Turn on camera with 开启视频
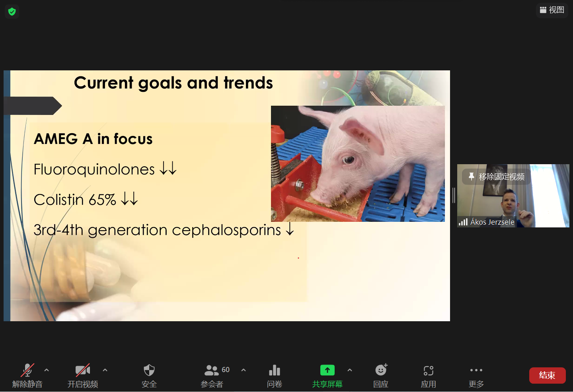The height and width of the screenshot is (392, 573). click(83, 375)
